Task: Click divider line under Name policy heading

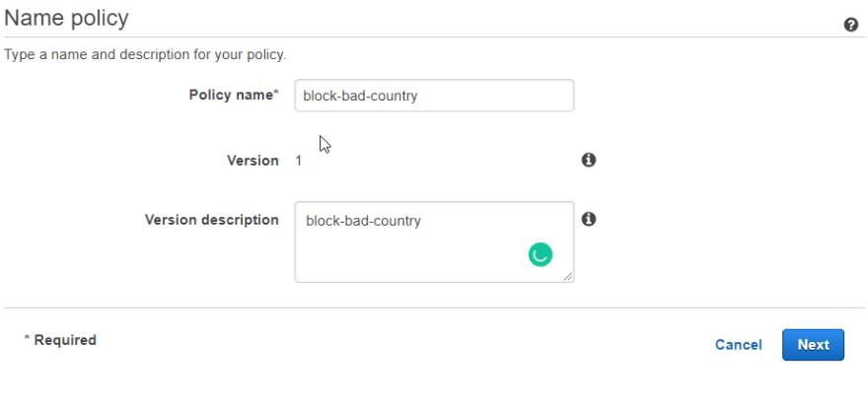Action: 434,37
